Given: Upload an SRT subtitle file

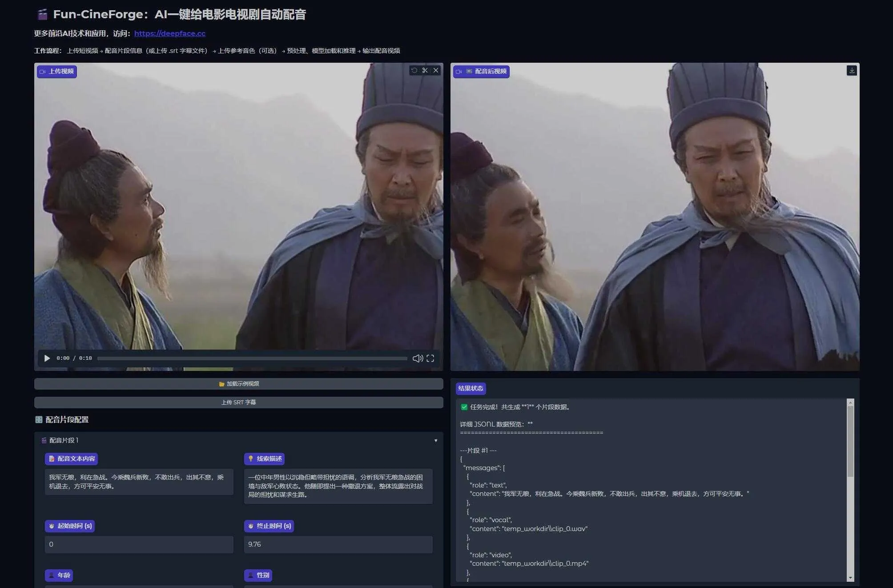Looking at the screenshot, I should [239, 402].
